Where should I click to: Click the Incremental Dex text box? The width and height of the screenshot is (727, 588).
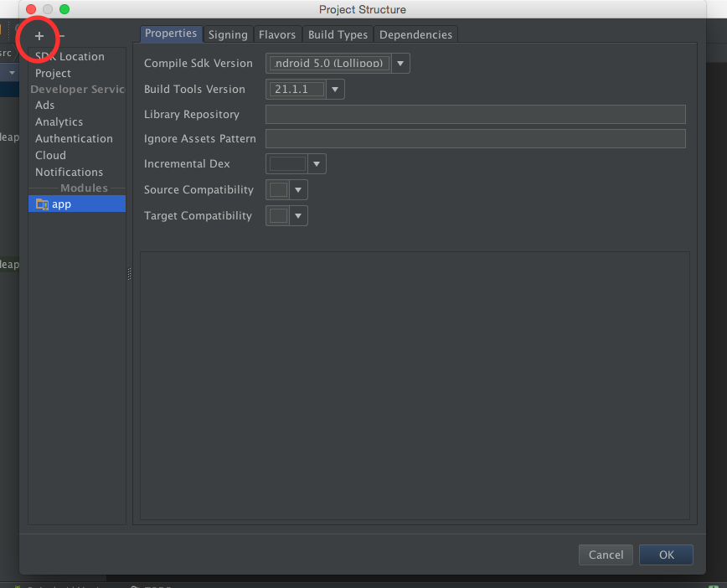(x=288, y=163)
